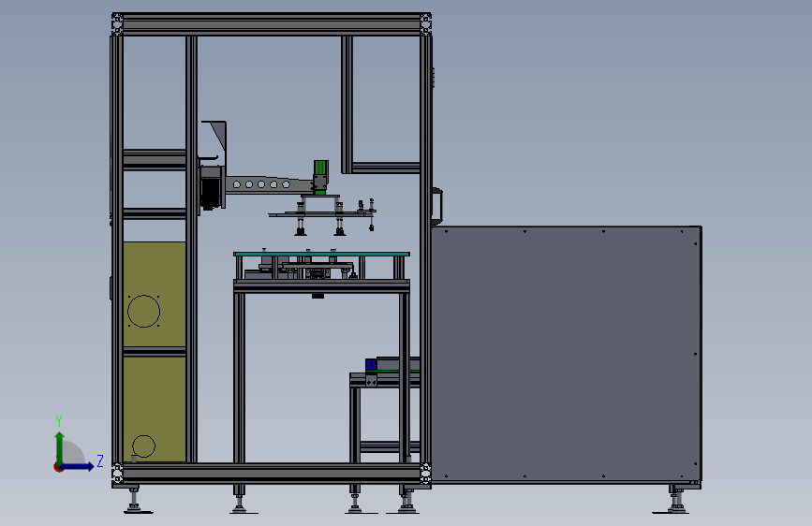Select the leftmost leveling foot of the frame
The image size is (812, 526).
pyautogui.click(x=136, y=500)
